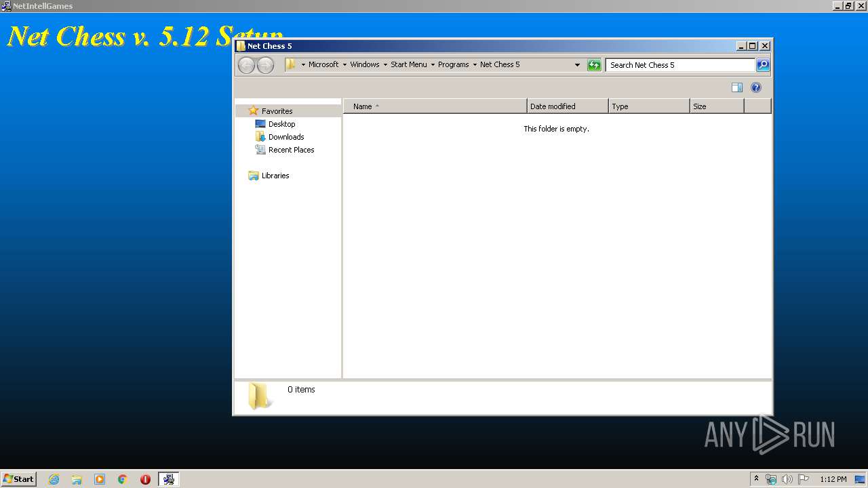Image resolution: width=868 pixels, height=488 pixels.
Task: Click the taskbar clock showing 1:12 PM
Action: coord(833,479)
